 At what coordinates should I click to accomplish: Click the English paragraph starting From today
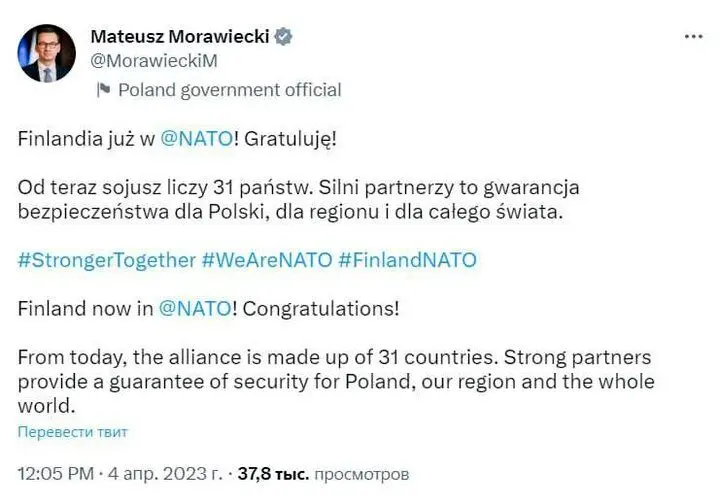point(336,383)
